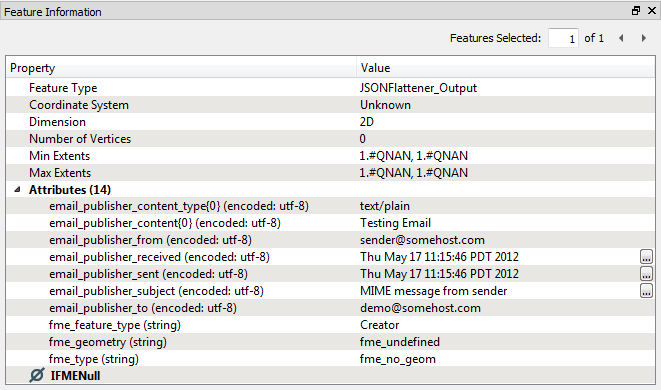The height and width of the screenshot is (390, 661).
Task: Select the Feature Type row
Action: 330,88
